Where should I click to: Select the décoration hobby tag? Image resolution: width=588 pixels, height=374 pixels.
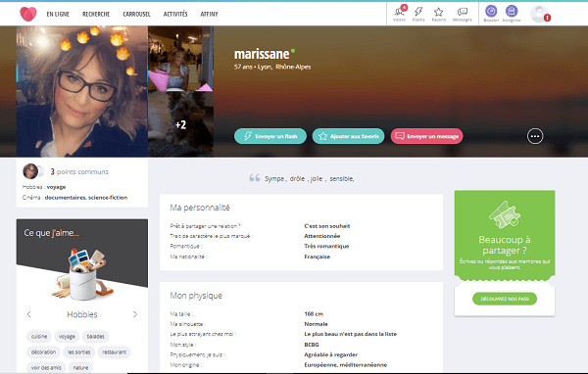click(43, 352)
